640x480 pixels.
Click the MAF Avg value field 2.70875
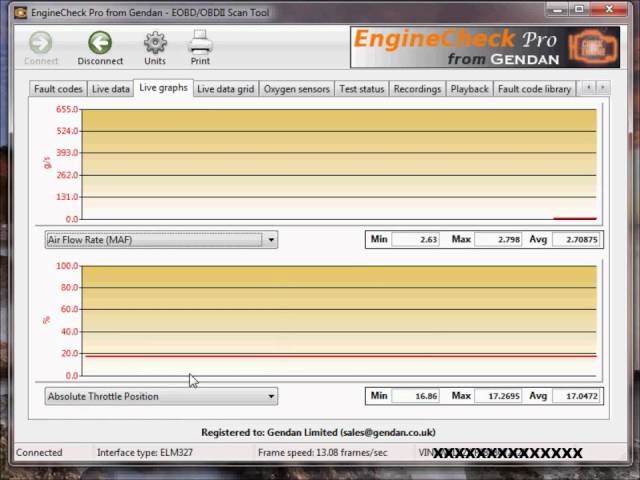click(x=577, y=239)
